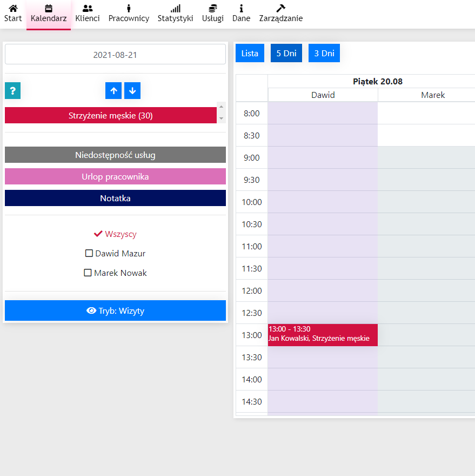Click the Urlop pracownika button

[x=115, y=177]
